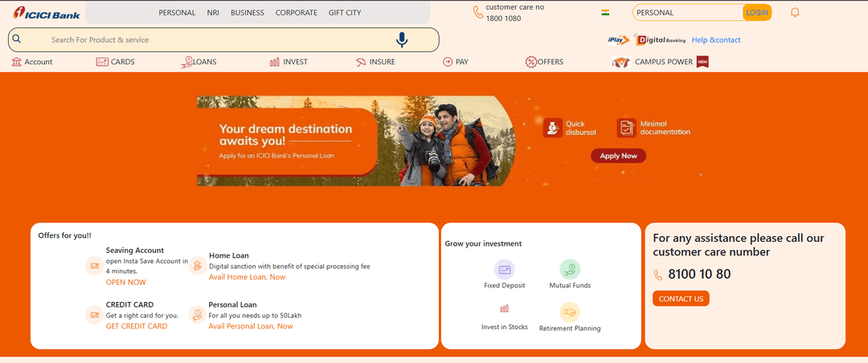Screen dimensions: 868x363
Task: Click GET CREDIT CARD link
Action: coord(136,326)
